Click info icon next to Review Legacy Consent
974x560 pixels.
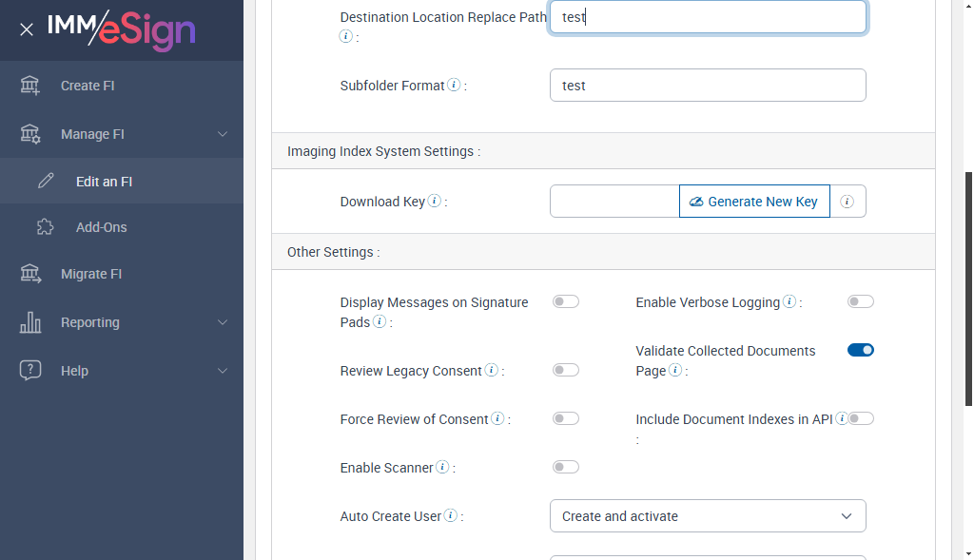tap(492, 370)
